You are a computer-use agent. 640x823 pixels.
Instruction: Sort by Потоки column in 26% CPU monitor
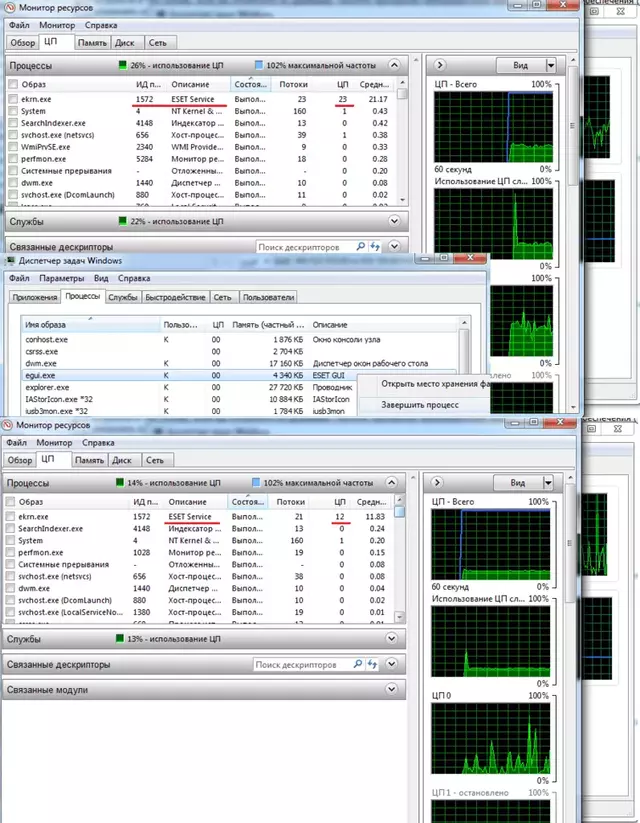point(292,85)
